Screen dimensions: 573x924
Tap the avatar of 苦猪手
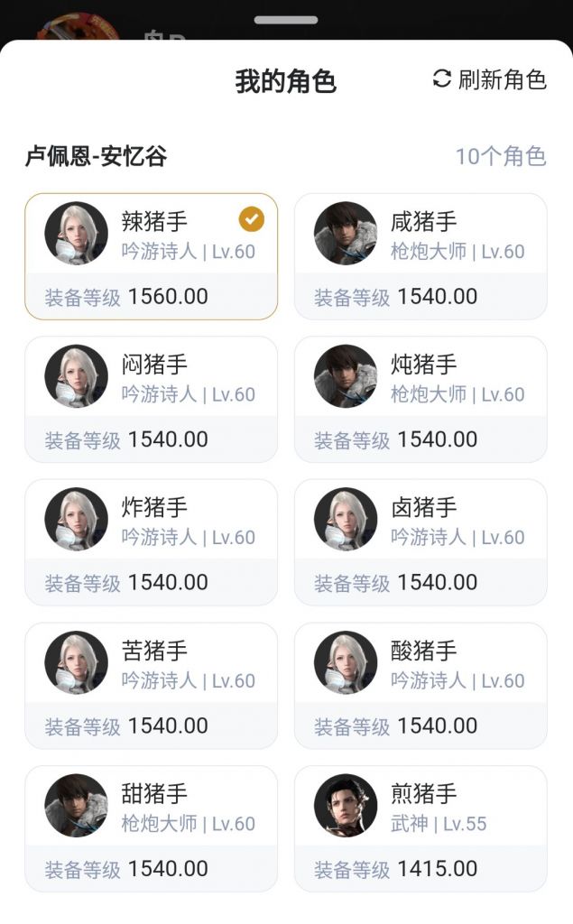click(x=76, y=662)
